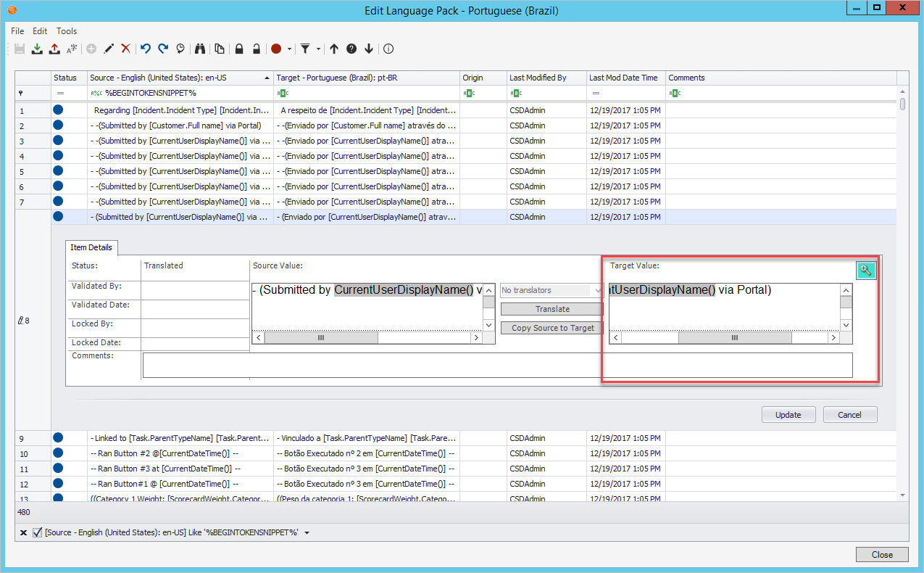The height and width of the screenshot is (573, 924).
Task: Click the history clock toolbar icon
Action: click(180, 49)
